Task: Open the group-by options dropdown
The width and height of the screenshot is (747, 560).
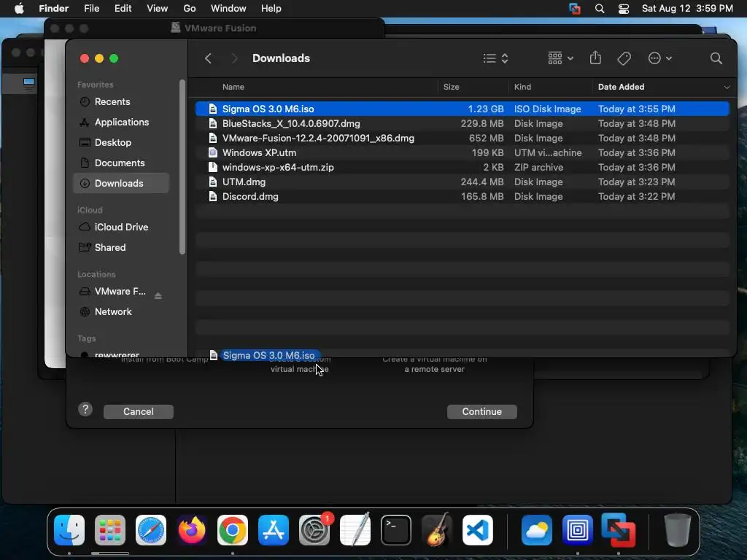Action: click(560, 58)
